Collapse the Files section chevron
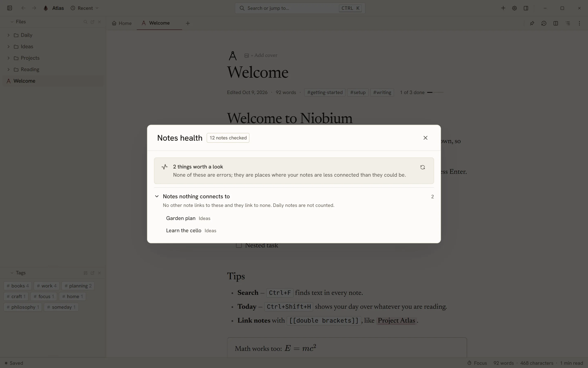 pos(12,22)
